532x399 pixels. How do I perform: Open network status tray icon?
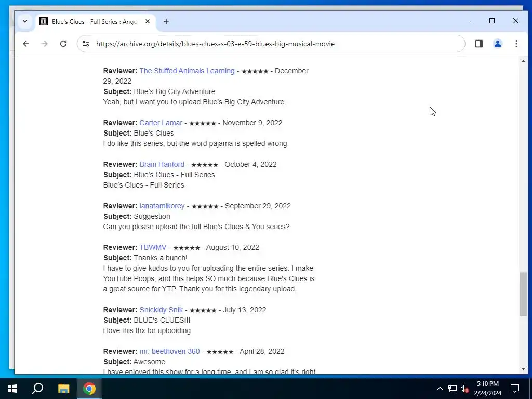453,389
